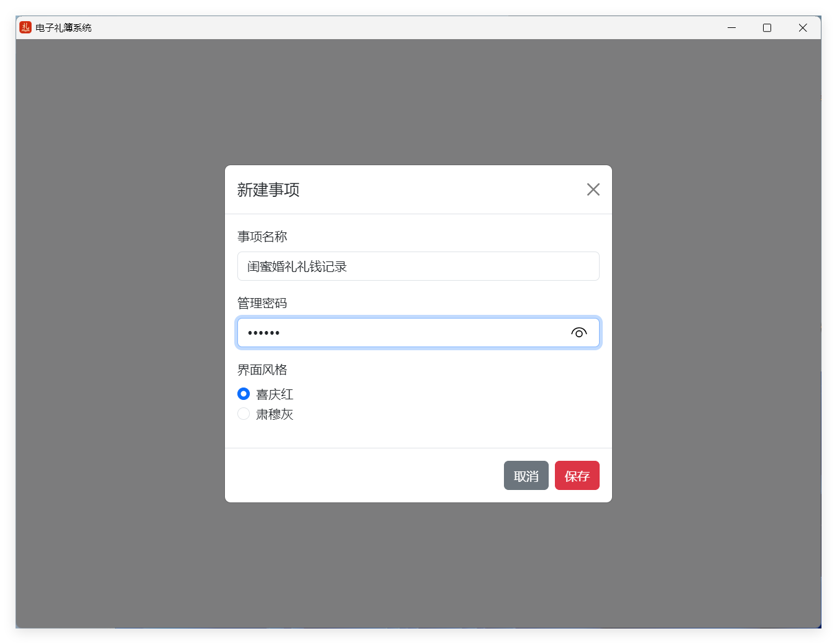Screen dimensions: 837x644
Task: Click the 喜庆红 style label text
Action: coord(275,394)
